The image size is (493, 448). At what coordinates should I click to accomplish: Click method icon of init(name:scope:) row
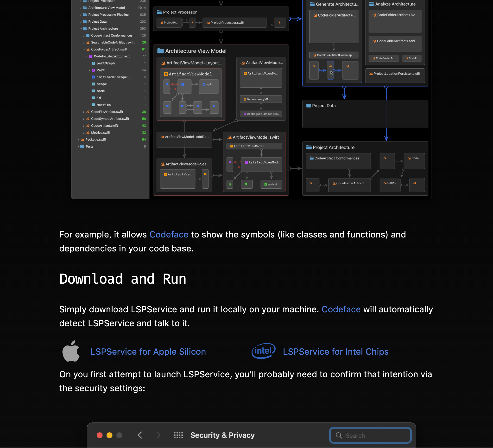(x=93, y=77)
